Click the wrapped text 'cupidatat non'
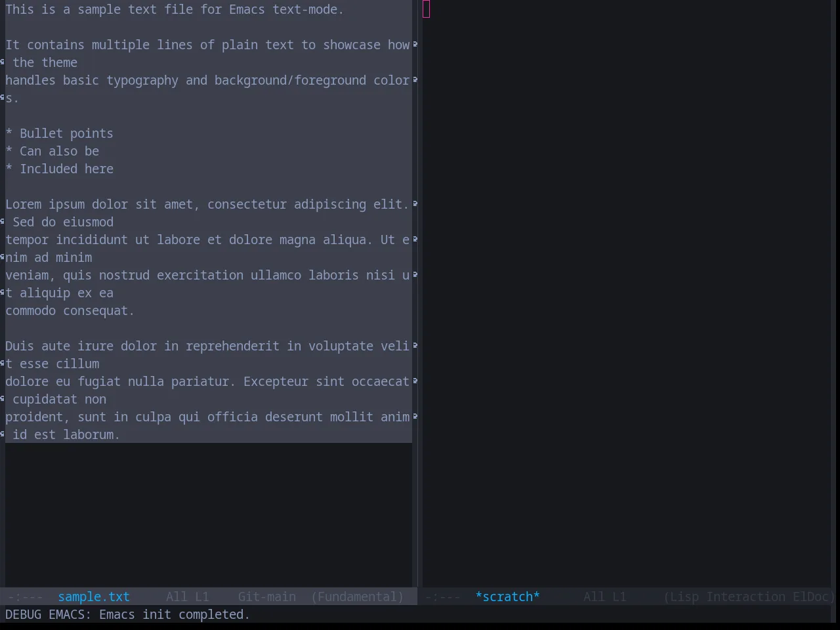 pos(60,399)
